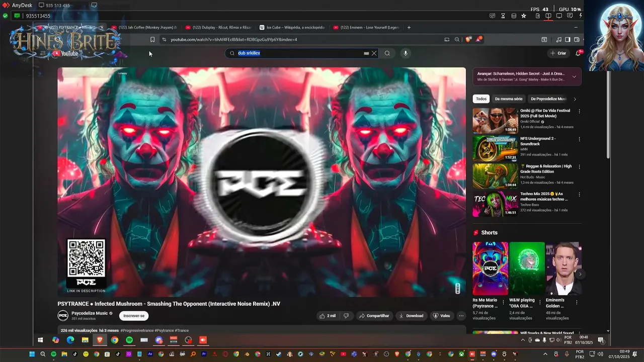Clear the YouTube search box with X
Viewport: 644px width, 362px height.
tap(374, 53)
